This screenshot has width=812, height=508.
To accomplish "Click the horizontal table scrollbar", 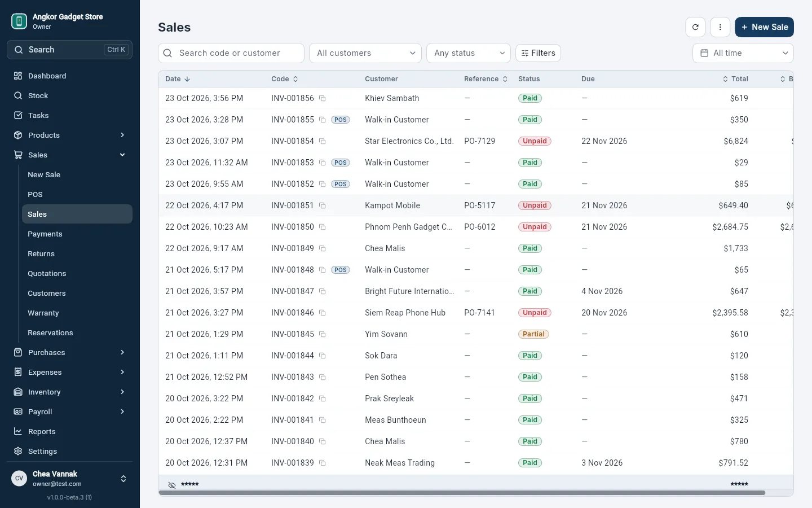I will [x=462, y=493].
